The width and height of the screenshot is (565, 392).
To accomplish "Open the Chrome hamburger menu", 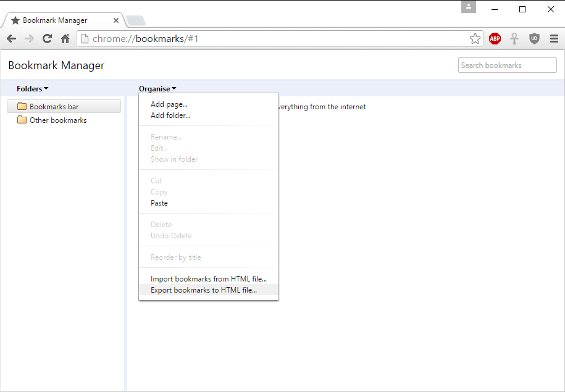I will click(x=554, y=39).
